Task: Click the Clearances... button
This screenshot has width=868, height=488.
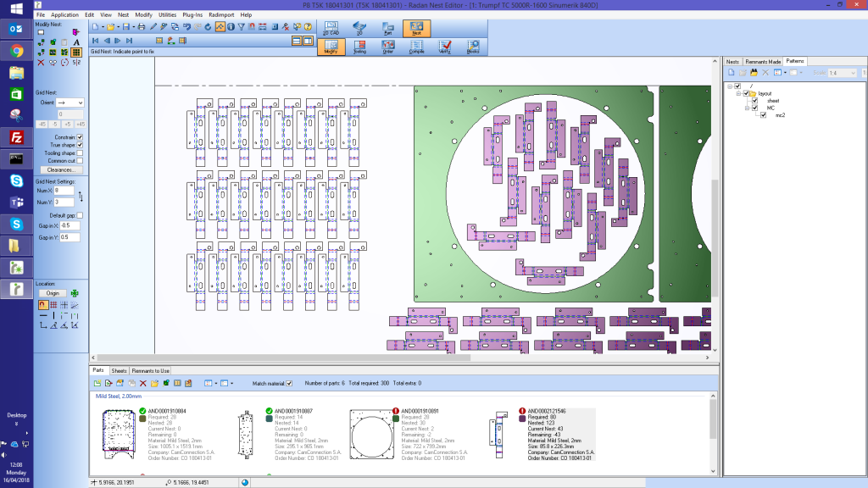Action: click(60, 169)
